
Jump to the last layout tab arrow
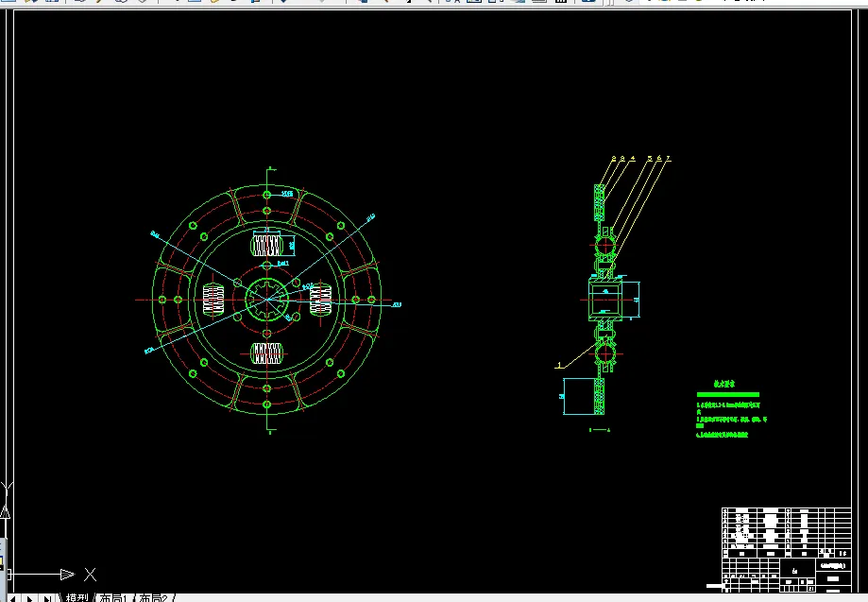(x=47, y=598)
